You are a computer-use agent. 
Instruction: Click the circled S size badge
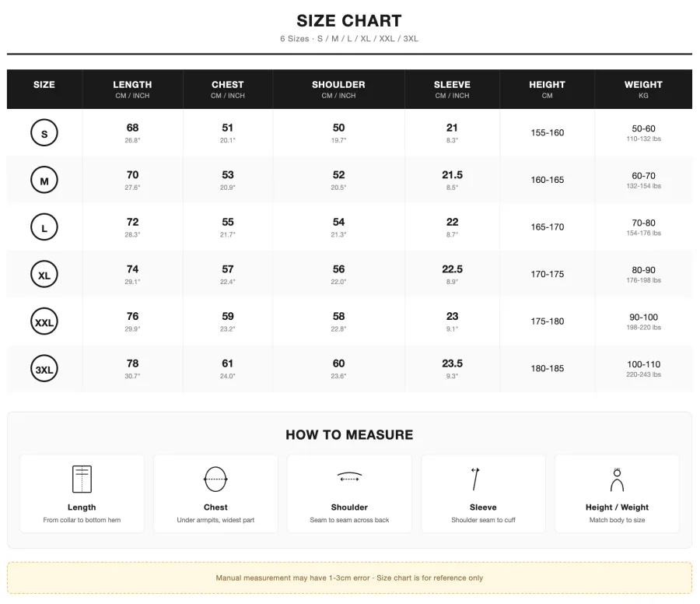pyautogui.click(x=44, y=132)
